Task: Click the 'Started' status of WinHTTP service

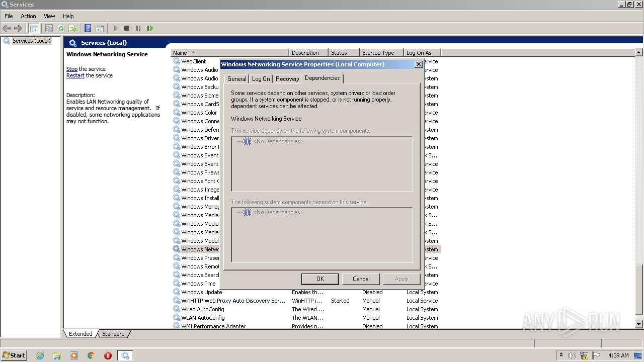Action: tap(340, 301)
